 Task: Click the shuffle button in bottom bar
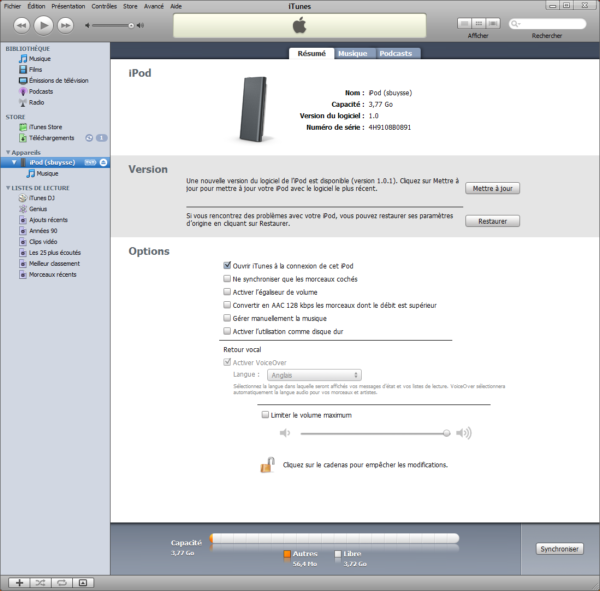point(39,581)
